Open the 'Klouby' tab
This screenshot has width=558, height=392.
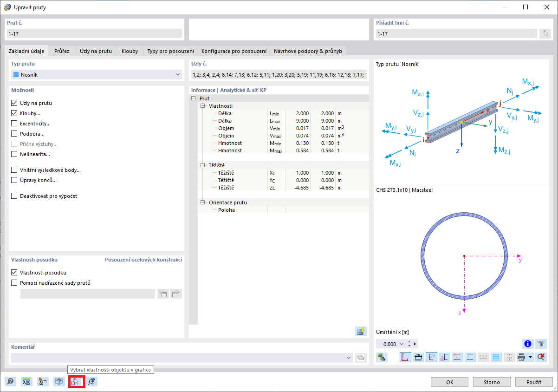click(130, 51)
